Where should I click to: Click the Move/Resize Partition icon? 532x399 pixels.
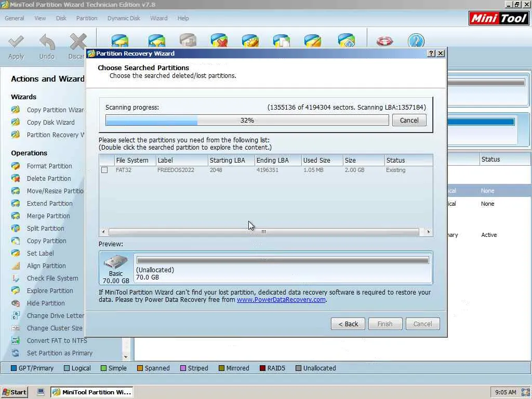coord(16,191)
